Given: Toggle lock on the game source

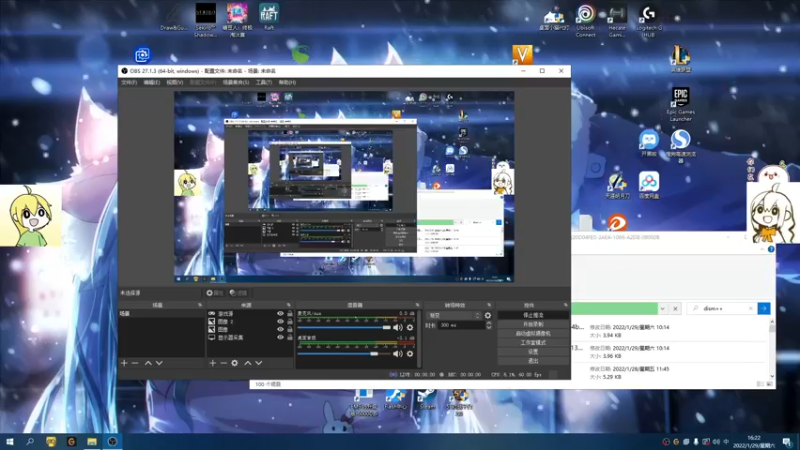Looking at the screenshot, I should pos(290,314).
